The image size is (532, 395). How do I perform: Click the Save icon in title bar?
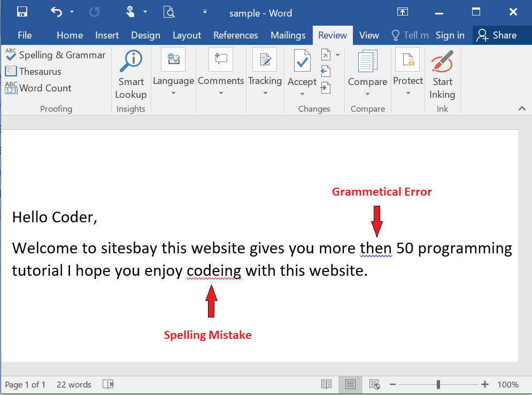pyautogui.click(x=22, y=12)
